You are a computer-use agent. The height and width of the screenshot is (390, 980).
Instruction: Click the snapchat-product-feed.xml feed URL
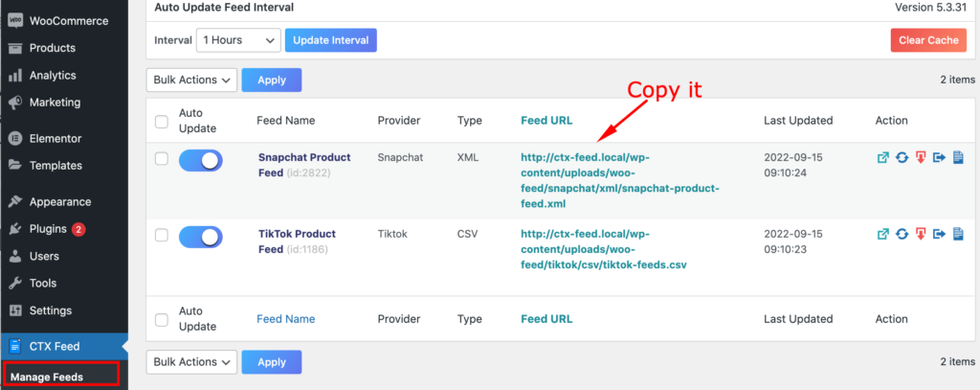tap(620, 180)
